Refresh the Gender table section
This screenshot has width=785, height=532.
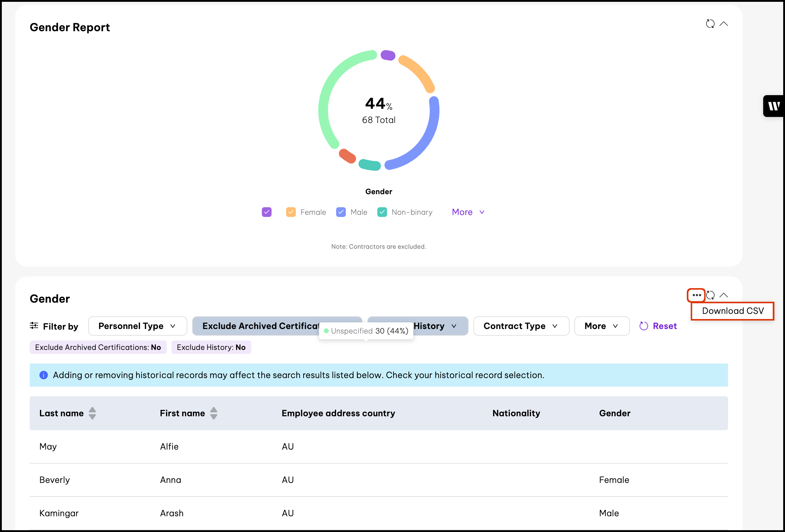pos(710,295)
